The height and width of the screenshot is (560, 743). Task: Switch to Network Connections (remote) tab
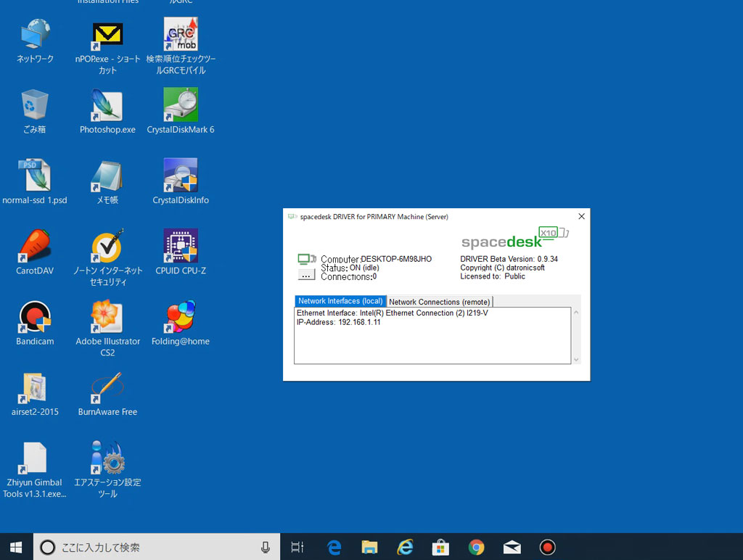(x=440, y=302)
